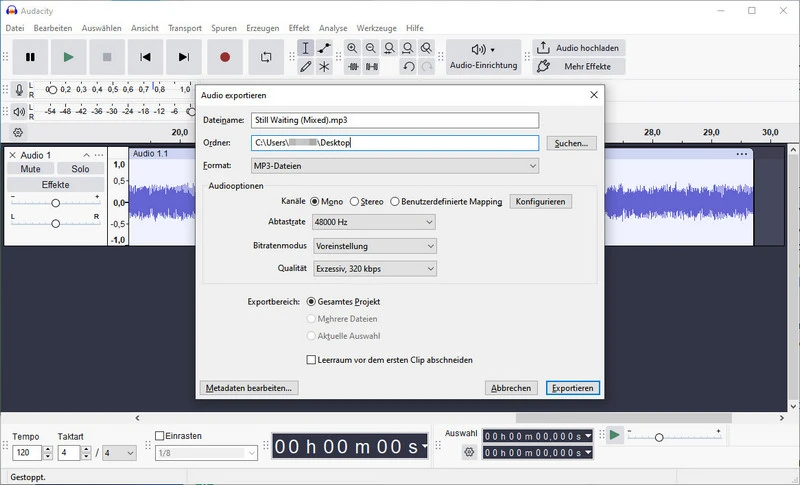
Task: Select the Envelope tool
Action: [x=324, y=48]
